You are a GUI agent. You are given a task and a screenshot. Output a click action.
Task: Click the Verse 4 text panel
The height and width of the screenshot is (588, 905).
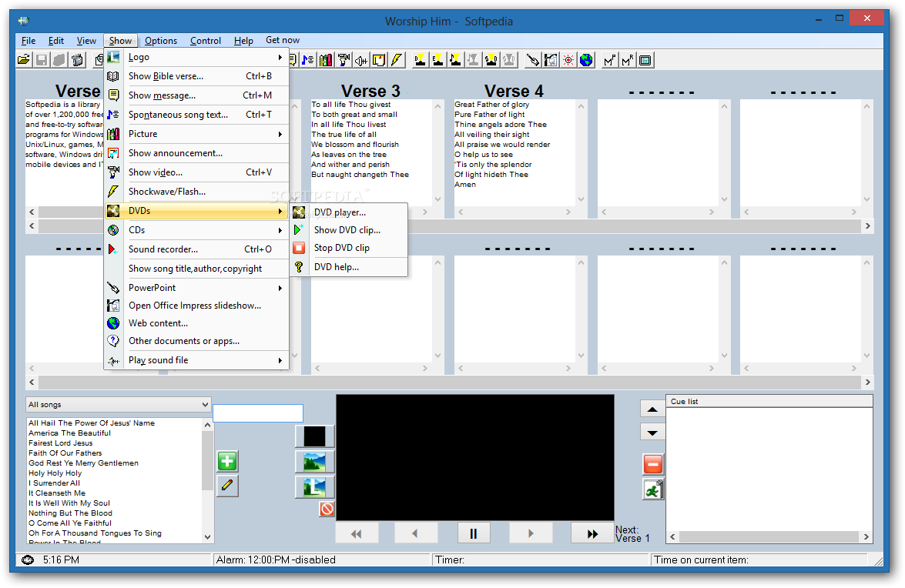coord(515,152)
